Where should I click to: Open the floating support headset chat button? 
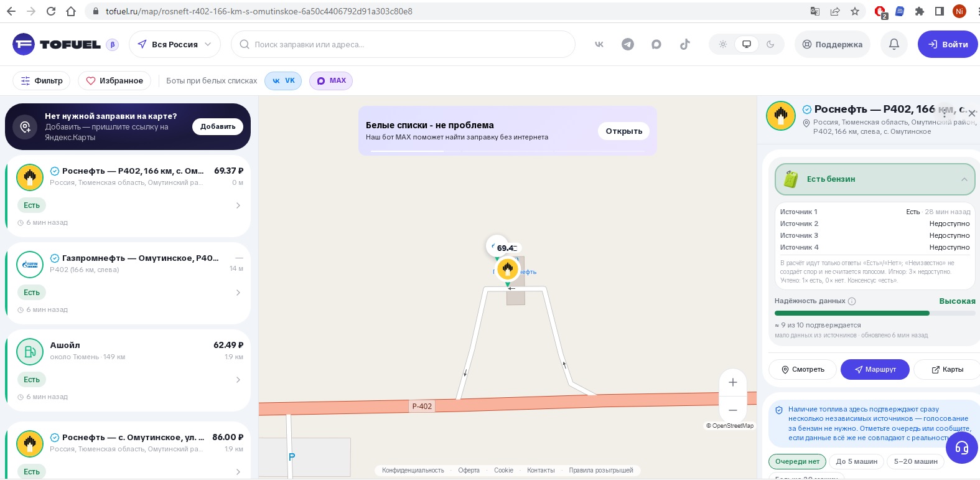[x=962, y=447]
